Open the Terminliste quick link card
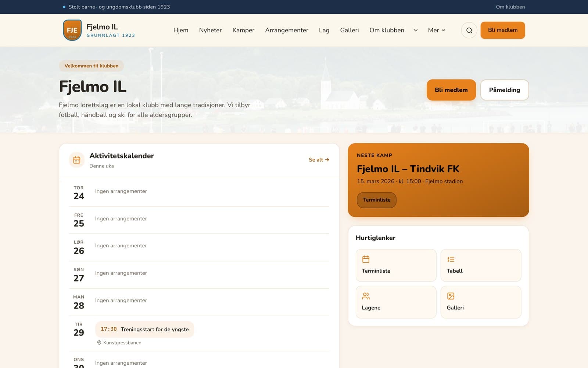Screen dimensions: 588x368 point(396,265)
